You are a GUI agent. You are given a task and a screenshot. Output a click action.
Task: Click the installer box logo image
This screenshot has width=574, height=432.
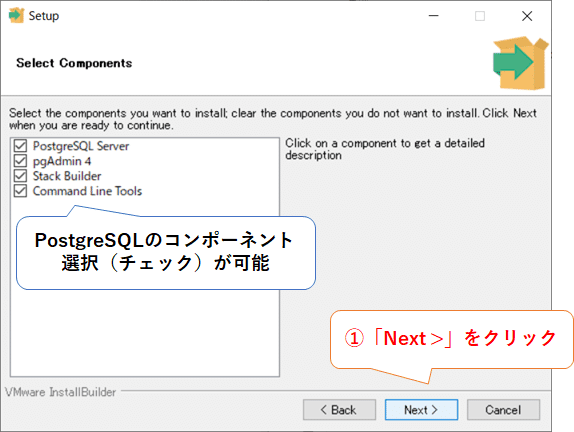521,63
